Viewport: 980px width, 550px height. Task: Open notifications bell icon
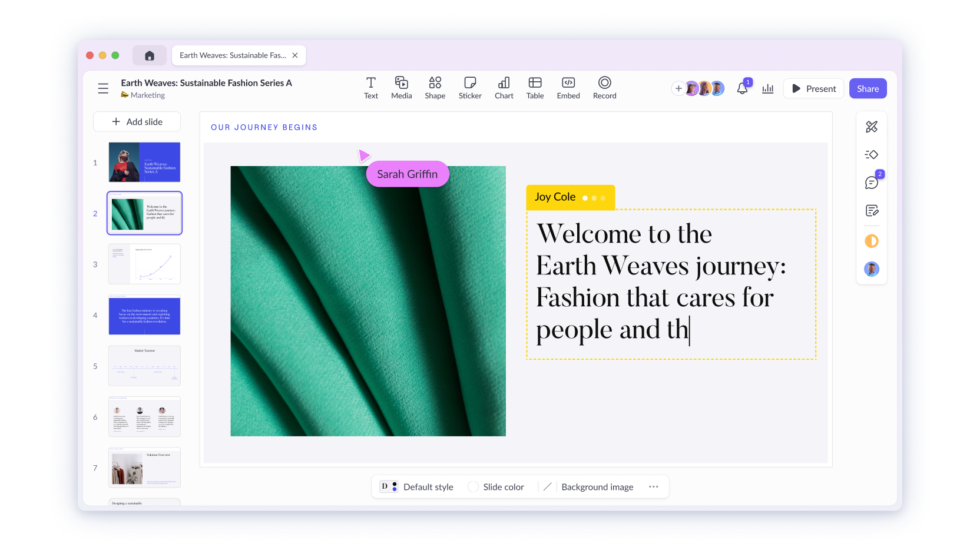click(x=743, y=88)
